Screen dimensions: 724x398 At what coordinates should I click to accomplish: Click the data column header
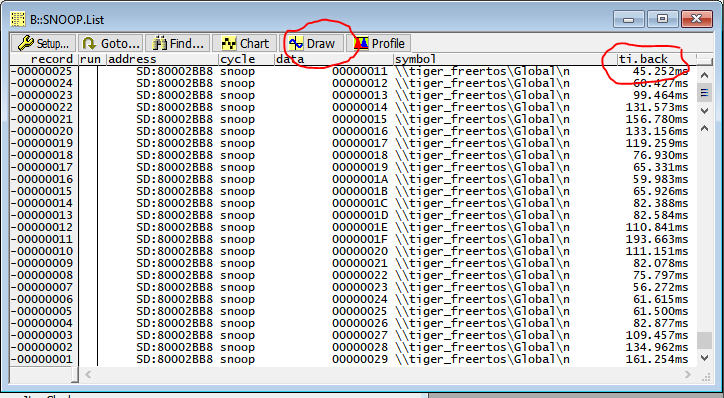pos(290,59)
